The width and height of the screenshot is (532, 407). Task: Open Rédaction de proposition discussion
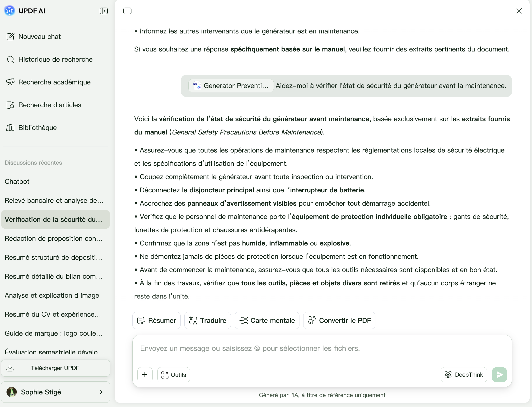(55, 238)
